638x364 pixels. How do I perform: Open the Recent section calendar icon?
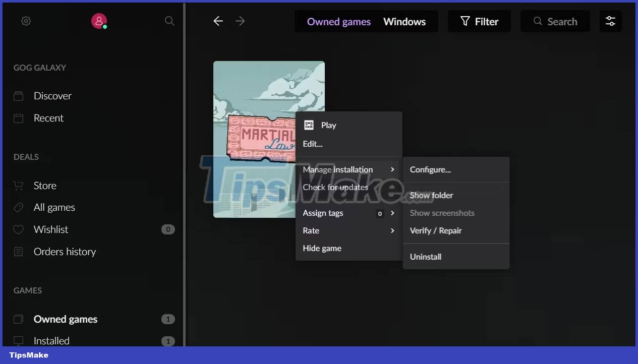click(x=19, y=117)
